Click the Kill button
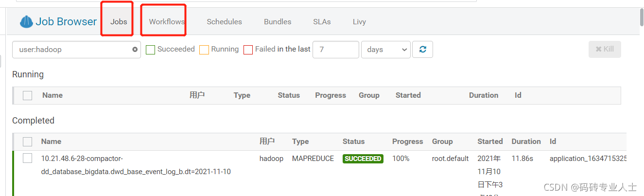The height and width of the screenshot is (196, 644). click(605, 49)
